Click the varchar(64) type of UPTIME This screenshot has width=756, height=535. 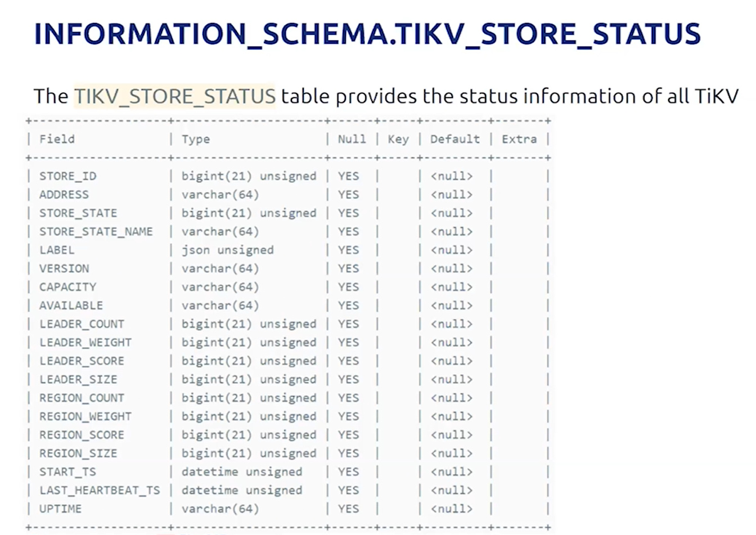coord(220,509)
